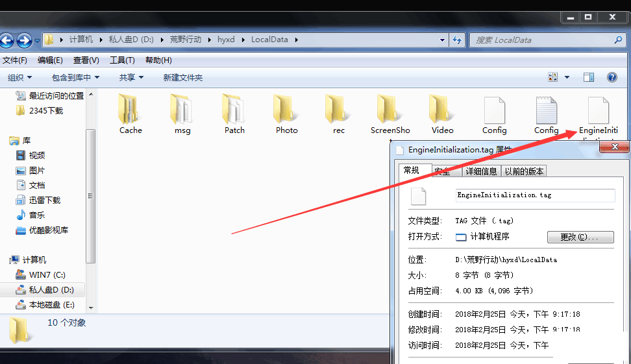Select the ScreenSho folder
Screen dimensions: 631x364
[390, 114]
